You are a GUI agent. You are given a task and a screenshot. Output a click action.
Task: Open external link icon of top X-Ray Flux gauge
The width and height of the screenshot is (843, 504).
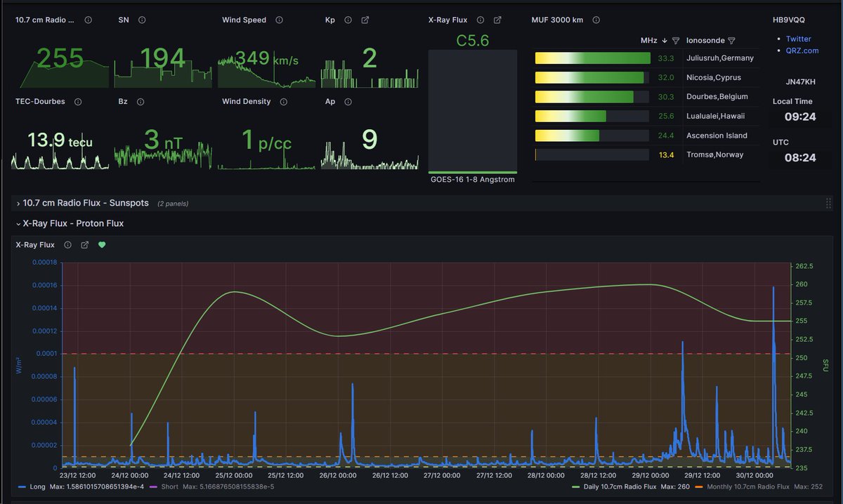click(x=497, y=20)
